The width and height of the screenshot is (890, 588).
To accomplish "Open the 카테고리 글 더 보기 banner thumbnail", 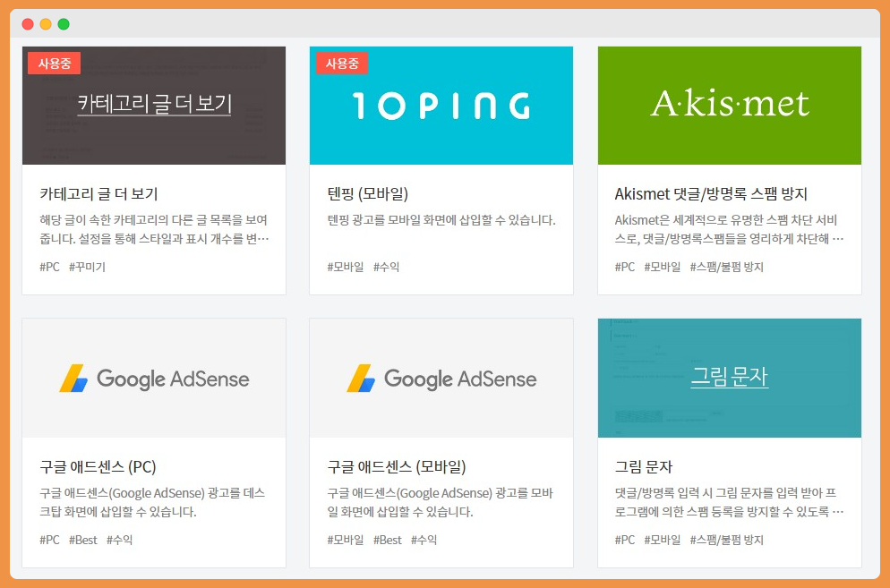I will 154,106.
